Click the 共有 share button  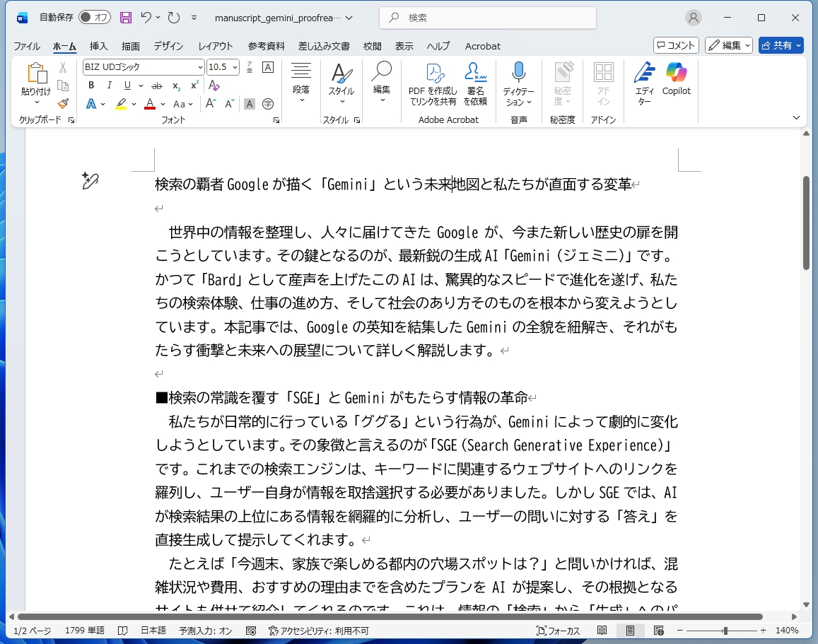tap(781, 45)
